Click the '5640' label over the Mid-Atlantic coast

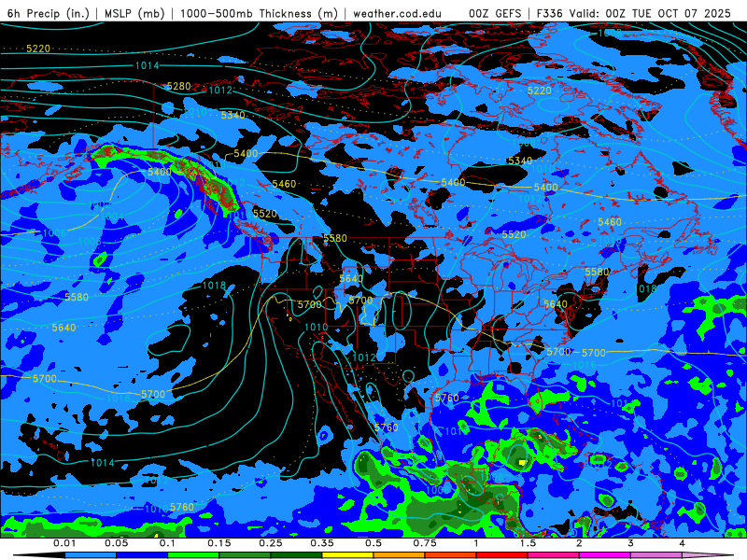click(x=556, y=304)
